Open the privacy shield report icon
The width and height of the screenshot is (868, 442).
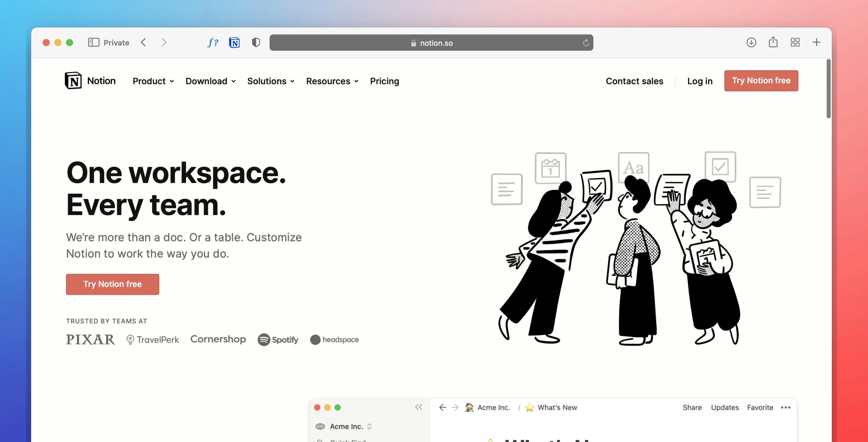(x=256, y=43)
